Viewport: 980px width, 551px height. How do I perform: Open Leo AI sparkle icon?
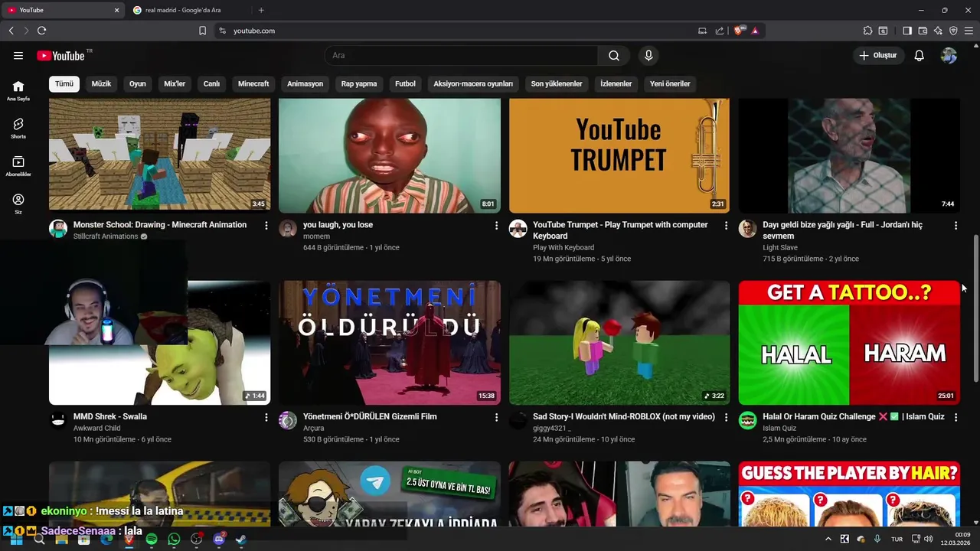click(x=938, y=31)
